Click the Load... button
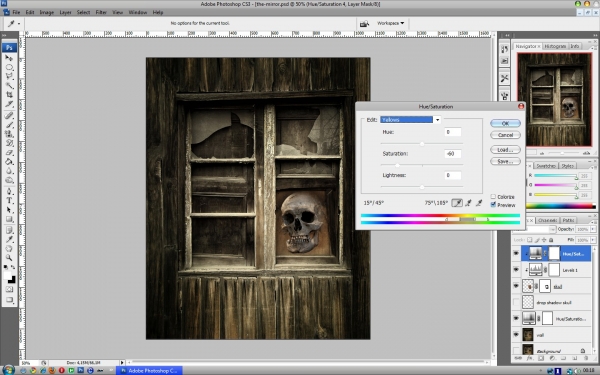Viewport: 600px width, 375px height. click(x=505, y=150)
